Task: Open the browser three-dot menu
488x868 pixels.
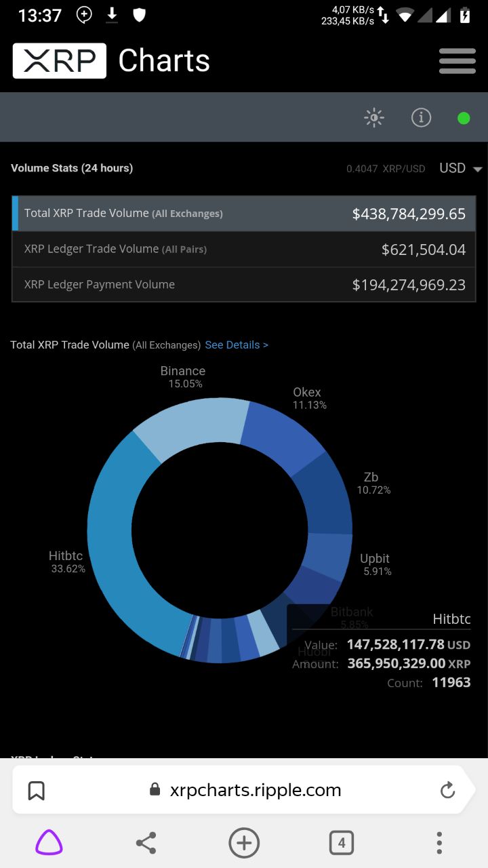Action: tap(439, 843)
